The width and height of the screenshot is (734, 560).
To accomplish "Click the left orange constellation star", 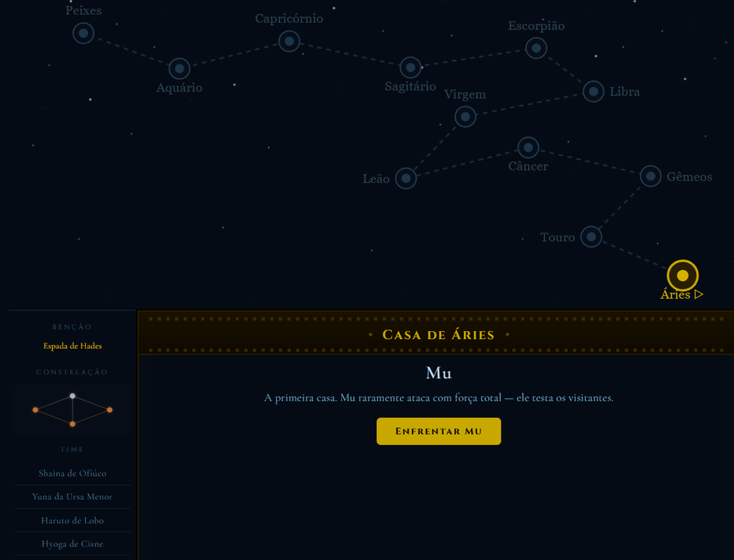I will coord(35,410).
